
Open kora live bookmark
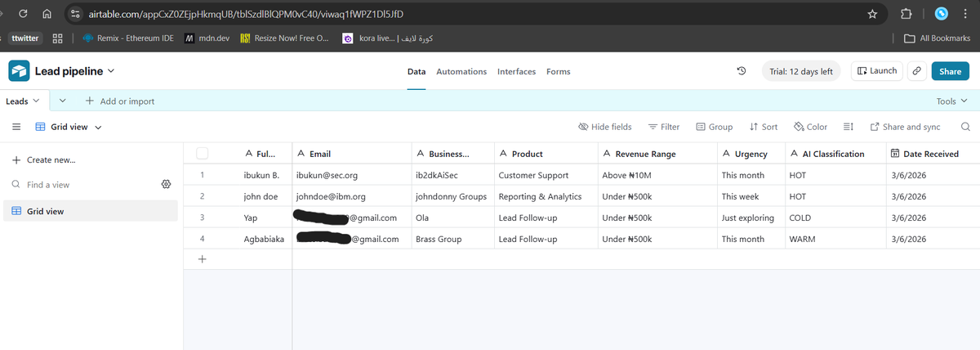[387, 38]
